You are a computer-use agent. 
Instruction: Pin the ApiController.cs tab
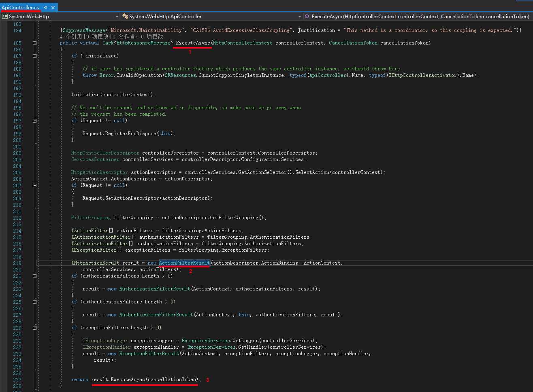click(46, 8)
